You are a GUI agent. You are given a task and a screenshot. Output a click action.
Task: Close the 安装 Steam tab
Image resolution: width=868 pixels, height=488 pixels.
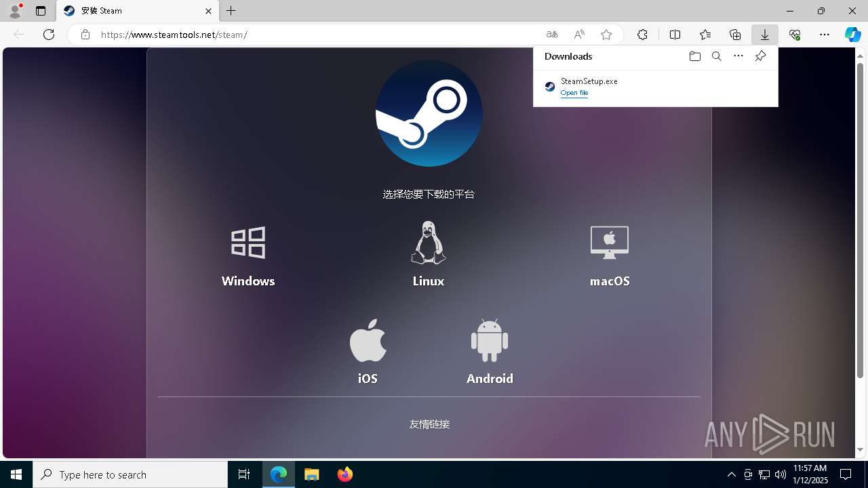click(208, 11)
